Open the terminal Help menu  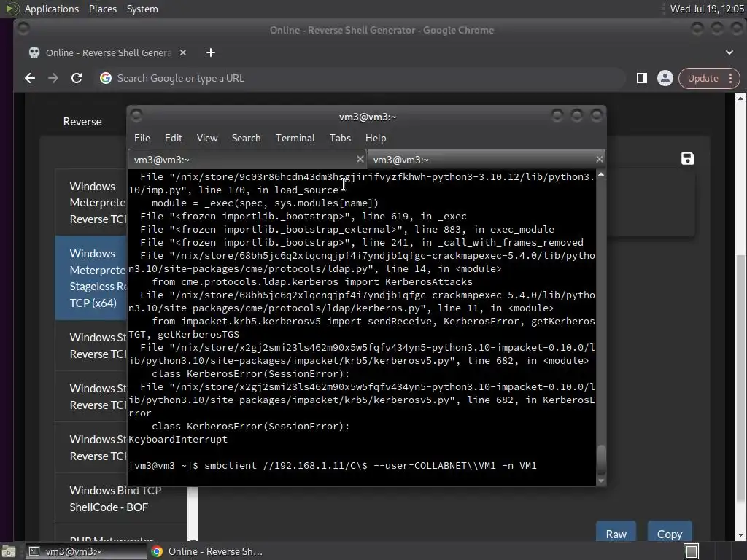point(376,138)
